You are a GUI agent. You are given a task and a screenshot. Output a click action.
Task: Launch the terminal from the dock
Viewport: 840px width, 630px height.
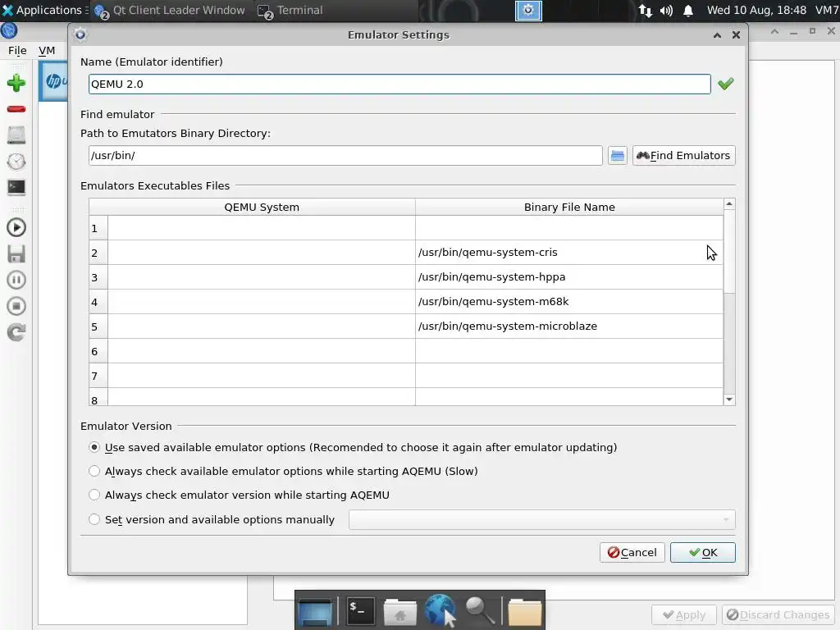[x=359, y=610]
